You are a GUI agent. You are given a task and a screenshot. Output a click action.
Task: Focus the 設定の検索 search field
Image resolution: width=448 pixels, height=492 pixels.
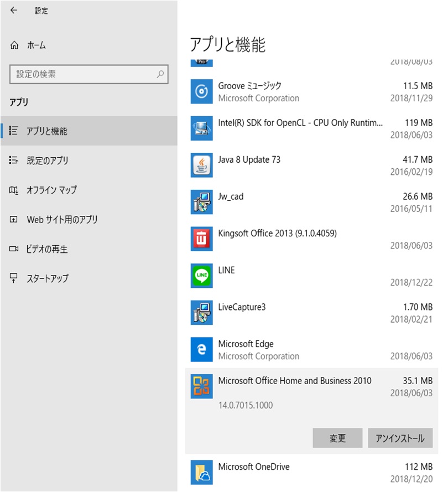(x=88, y=74)
